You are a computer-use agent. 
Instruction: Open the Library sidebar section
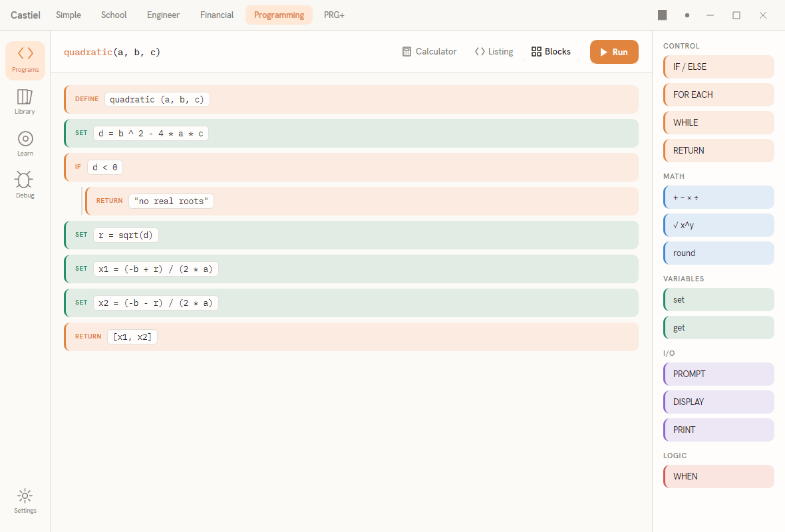[x=25, y=102]
